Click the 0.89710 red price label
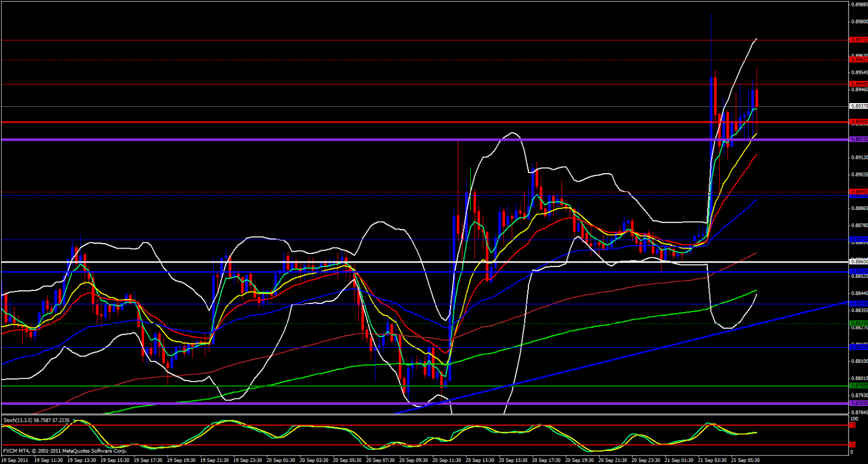The height and width of the screenshot is (464, 868). (x=858, y=40)
